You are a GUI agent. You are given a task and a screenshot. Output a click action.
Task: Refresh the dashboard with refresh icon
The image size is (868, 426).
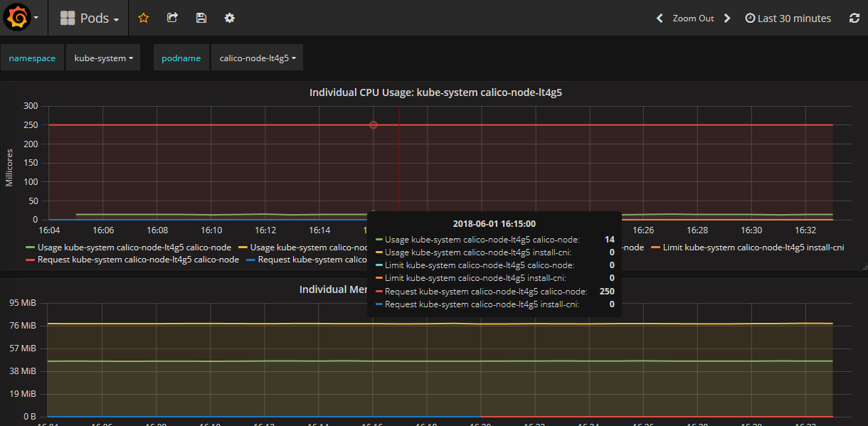854,18
